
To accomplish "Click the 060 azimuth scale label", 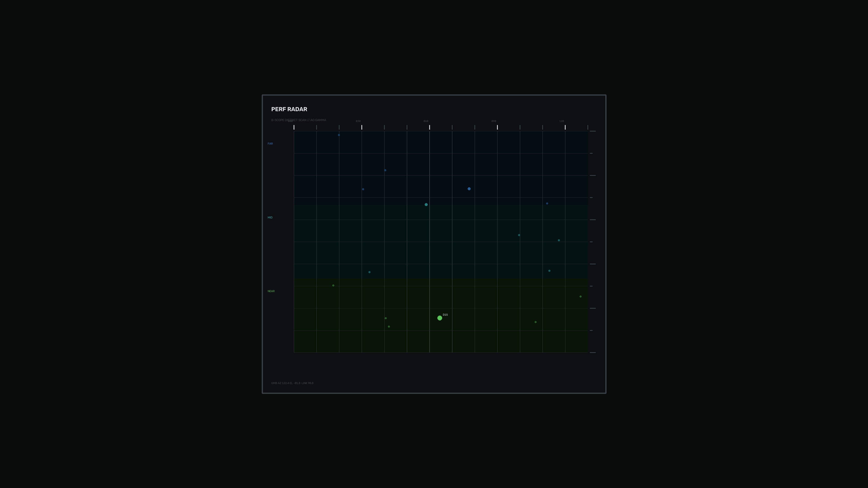I will (x=426, y=121).
